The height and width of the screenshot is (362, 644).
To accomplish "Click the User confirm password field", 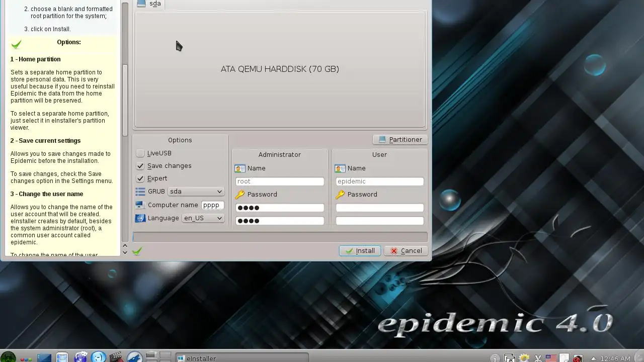I will 380,221.
